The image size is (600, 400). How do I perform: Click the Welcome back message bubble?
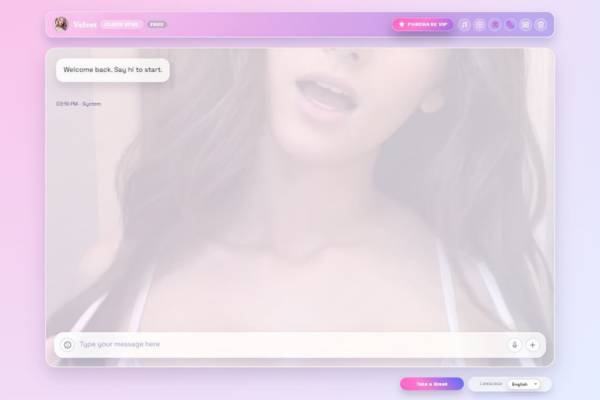112,70
